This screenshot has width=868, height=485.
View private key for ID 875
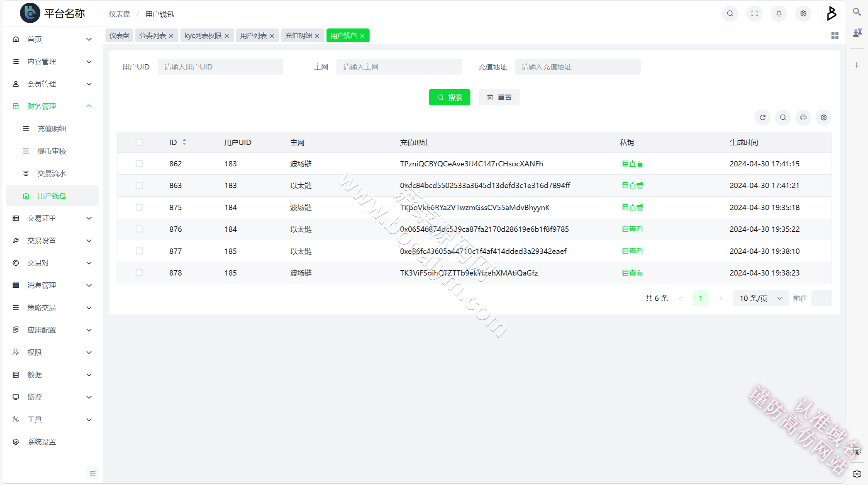coord(632,208)
